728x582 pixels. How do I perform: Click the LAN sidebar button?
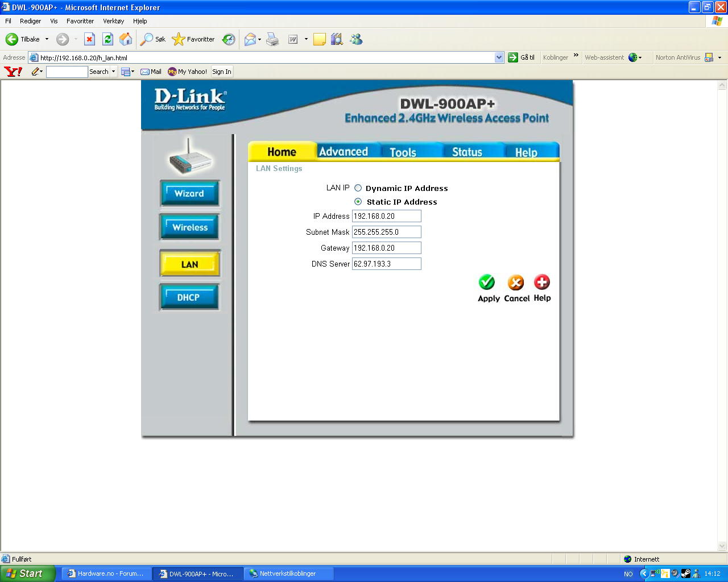[x=190, y=264]
